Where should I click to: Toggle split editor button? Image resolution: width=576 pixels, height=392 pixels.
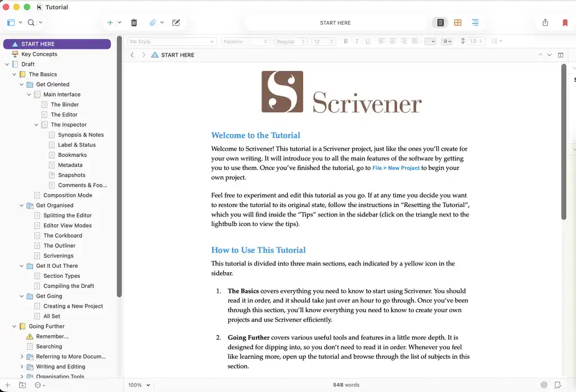tap(561, 55)
